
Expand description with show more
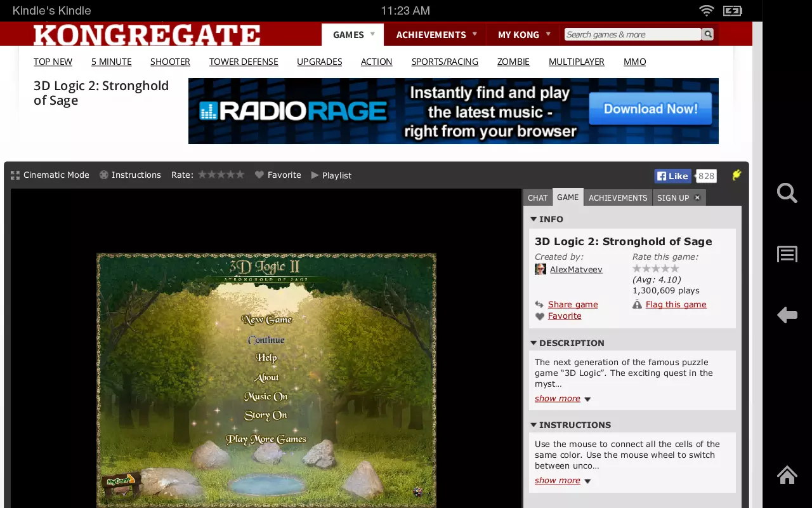[558, 399]
